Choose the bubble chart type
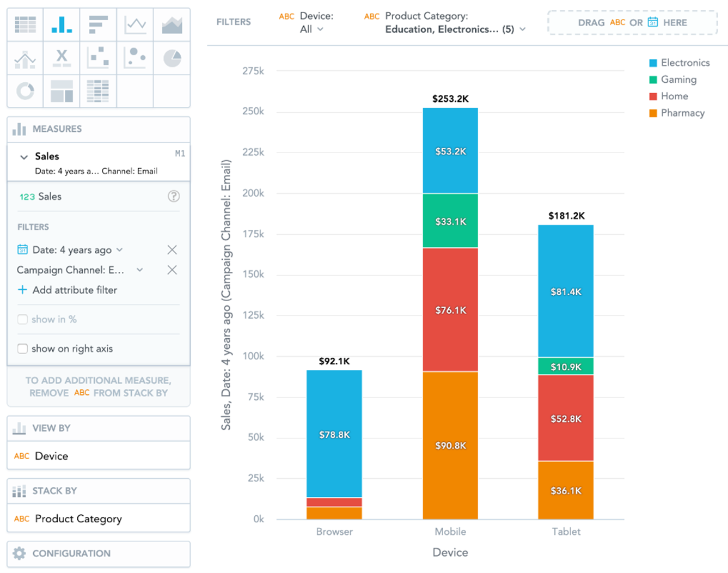The image size is (728, 573). 135,58
